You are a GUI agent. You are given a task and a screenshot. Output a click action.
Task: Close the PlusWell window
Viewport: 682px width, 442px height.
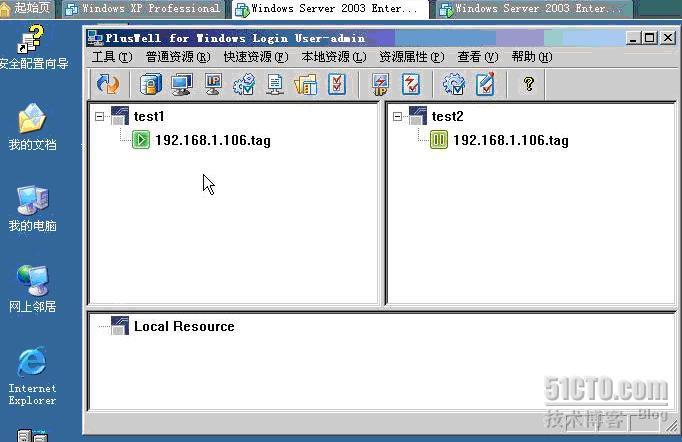[668, 38]
